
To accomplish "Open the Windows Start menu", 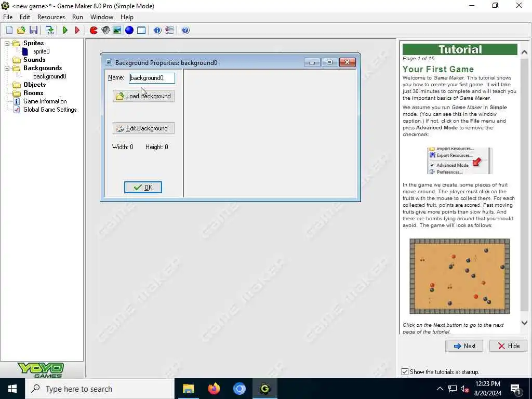I will (x=12, y=389).
